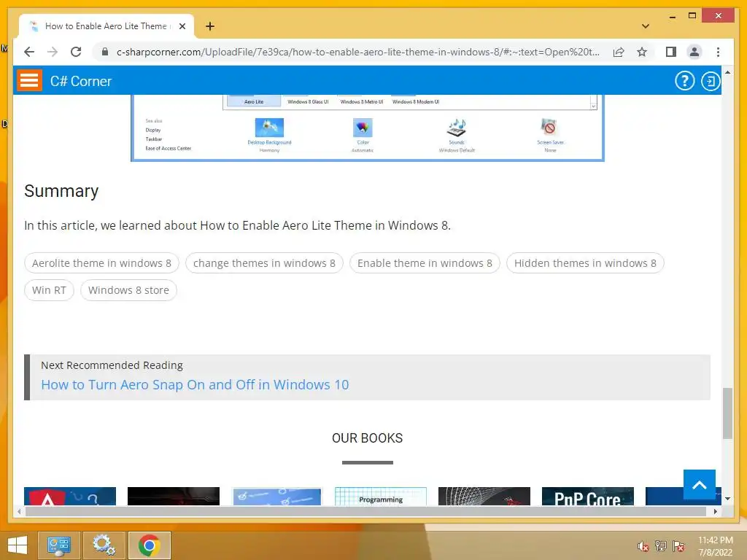Viewport: 747px width, 560px height.
Task: View site security lock information
Action: (x=105, y=52)
